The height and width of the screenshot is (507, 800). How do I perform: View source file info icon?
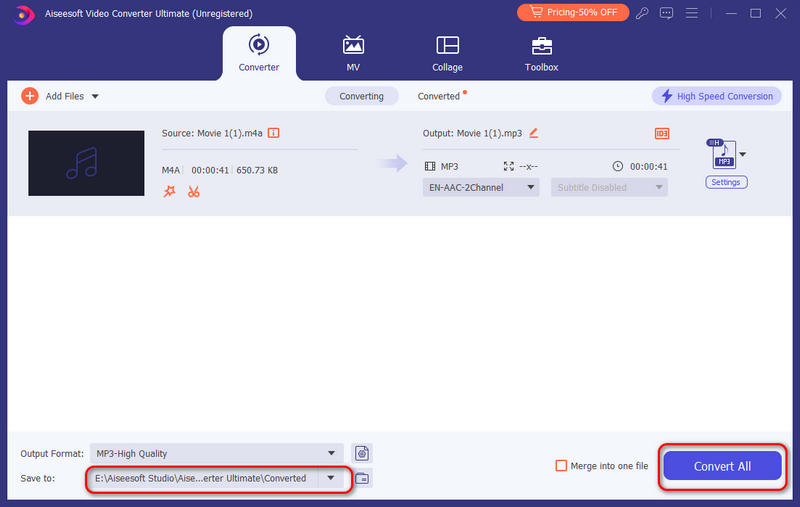[x=274, y=133]
